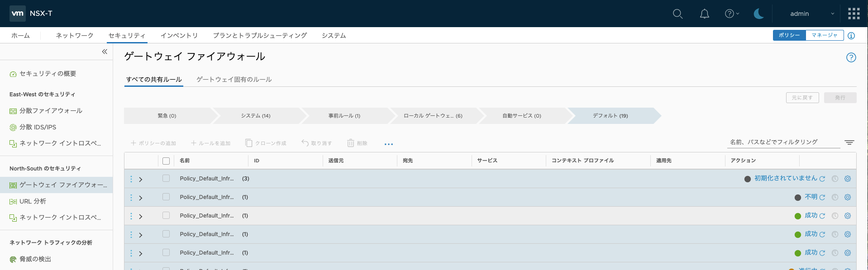The height and width of the screenshot is (270, 868).
Task: Click the アクション column header
Action: 743,161
